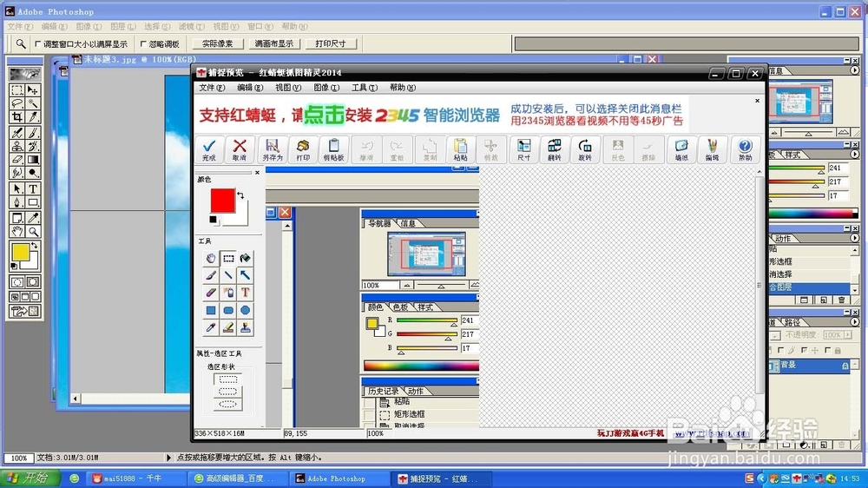Click the 帮助 question-mark toolbar icon

[745, 149]
